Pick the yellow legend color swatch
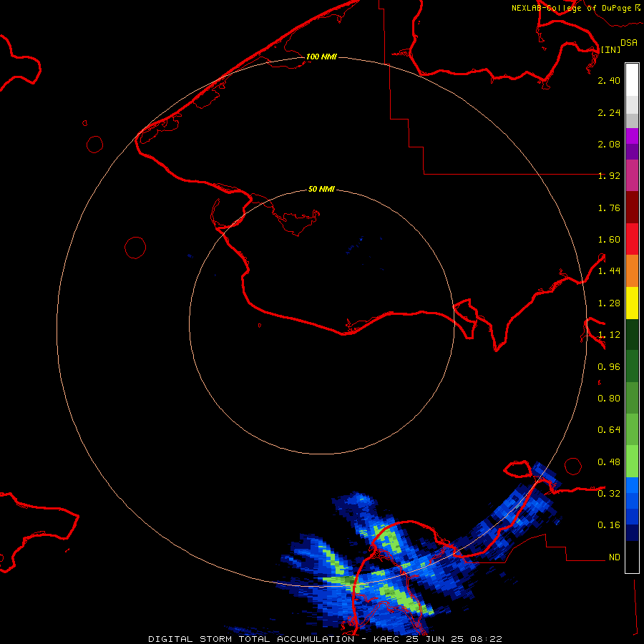 (632, 303)
